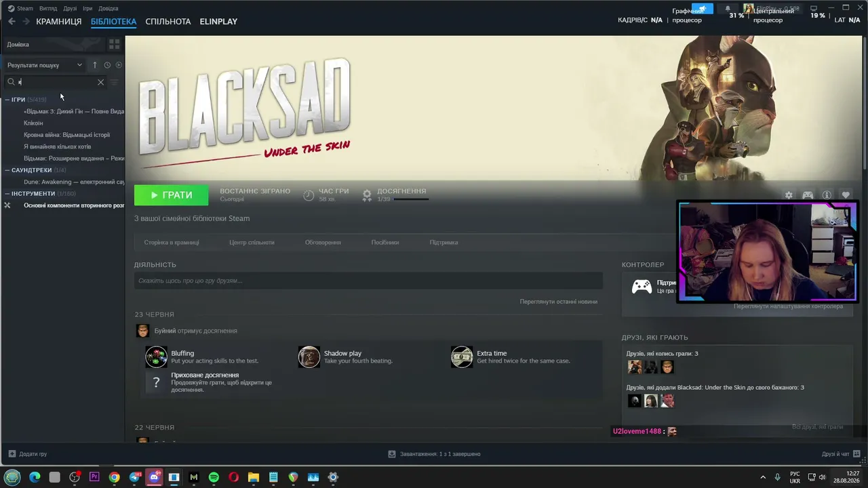Open Premiere Pro from the taskbar
Screen dimensions: 868x488
pyautogui.click(x=94, y=477)
